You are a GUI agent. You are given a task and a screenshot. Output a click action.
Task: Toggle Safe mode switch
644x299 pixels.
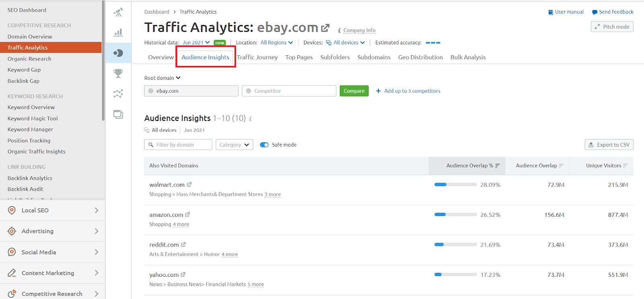coord(264,145)
